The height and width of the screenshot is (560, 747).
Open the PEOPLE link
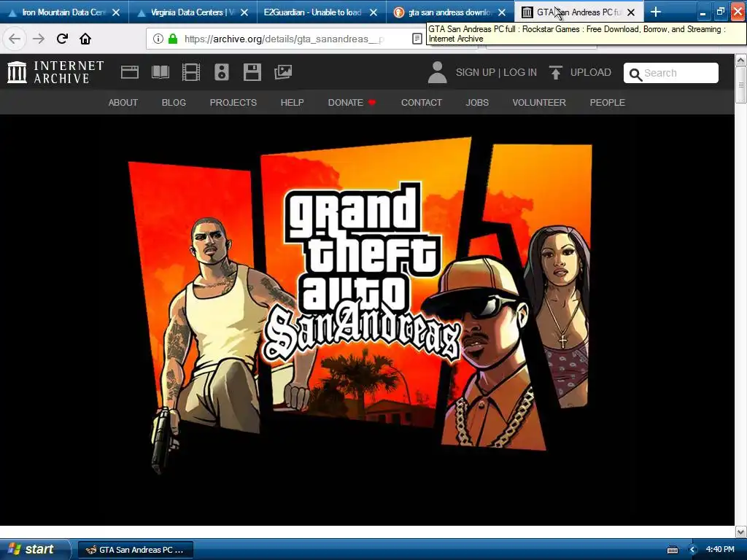click(607, 102)
